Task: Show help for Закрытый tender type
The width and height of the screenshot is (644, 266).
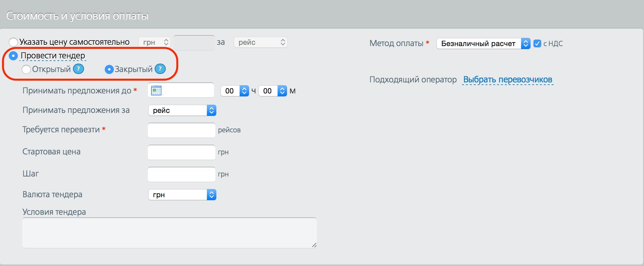Action: point(160,69)
